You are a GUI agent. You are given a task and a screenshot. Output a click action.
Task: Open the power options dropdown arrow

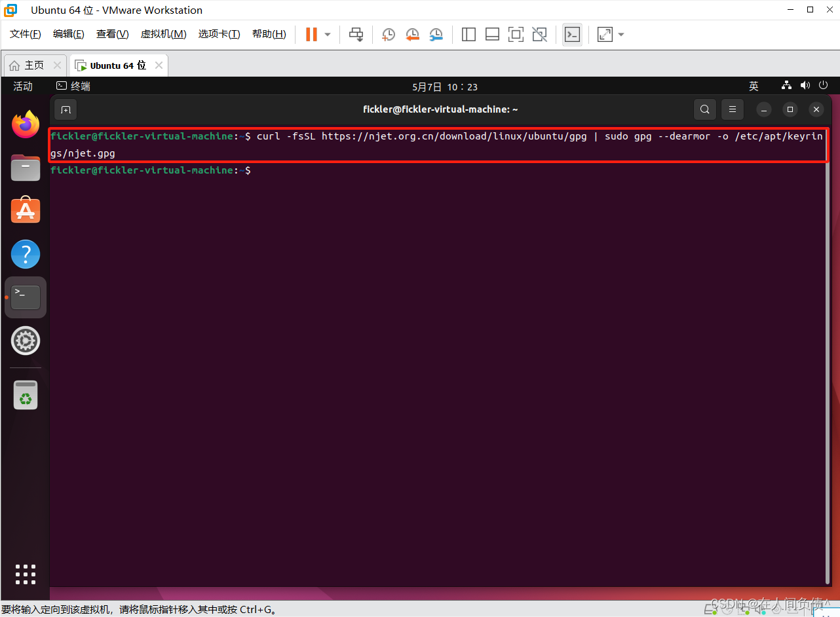pyautogui.click(x=328, y=35)
